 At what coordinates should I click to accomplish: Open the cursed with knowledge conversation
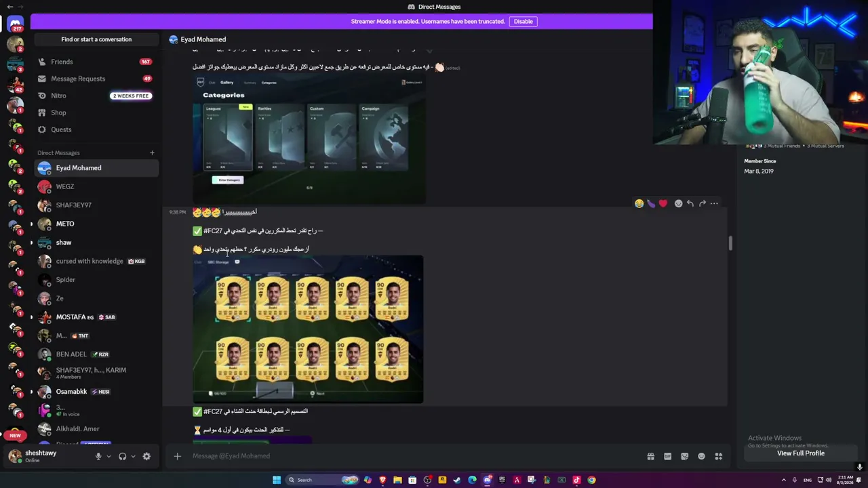[96, 261]
